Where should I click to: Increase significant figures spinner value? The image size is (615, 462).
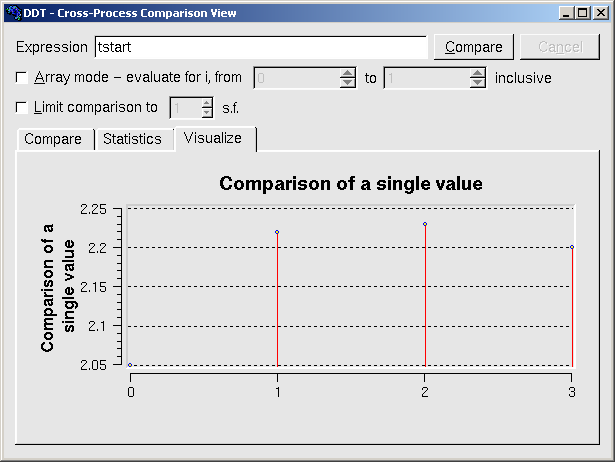pos(206,103)
